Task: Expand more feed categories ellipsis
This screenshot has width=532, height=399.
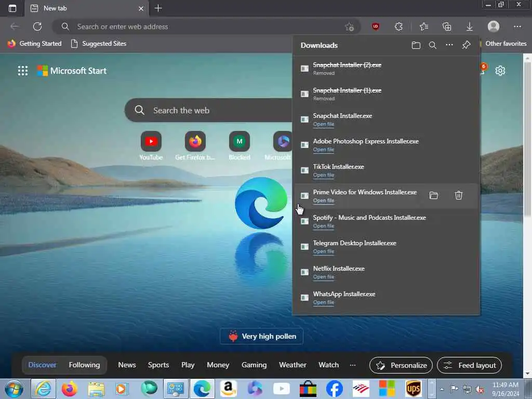Action: [353, 365]
